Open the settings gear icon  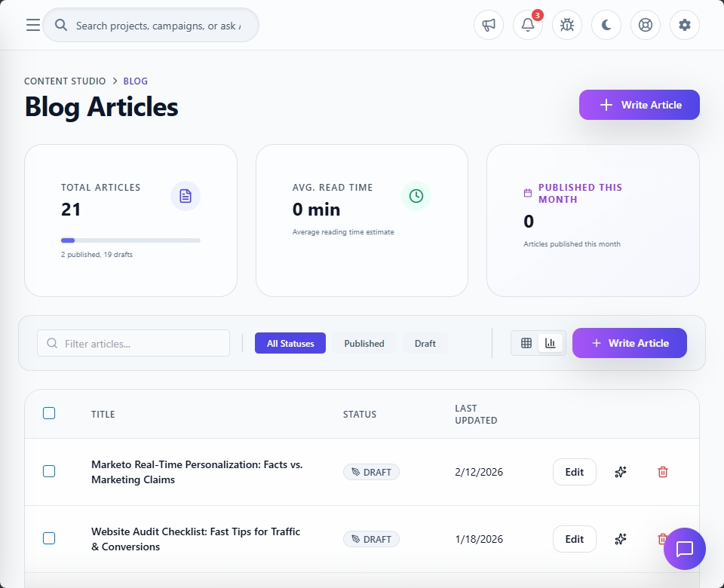coord(685,25)
